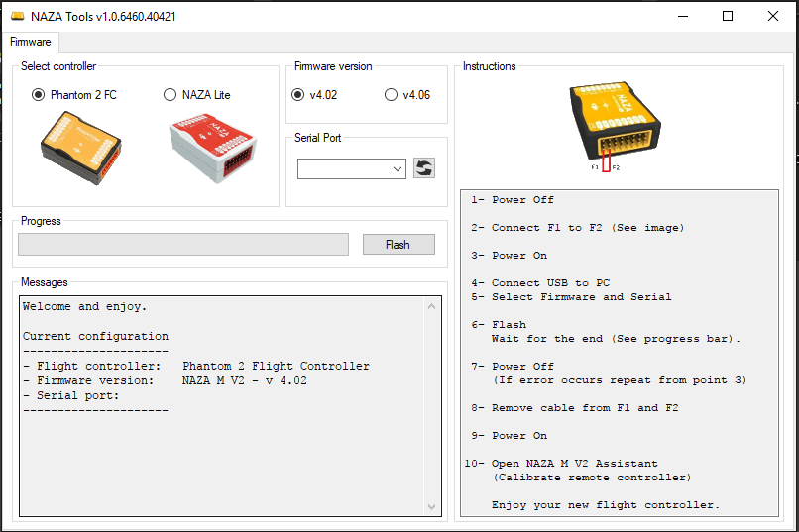Click instruction step '9- Power On'
Image resolution: width=799 pixels, height=532 pixels.
pyautogui.click(x=510, y=436)
